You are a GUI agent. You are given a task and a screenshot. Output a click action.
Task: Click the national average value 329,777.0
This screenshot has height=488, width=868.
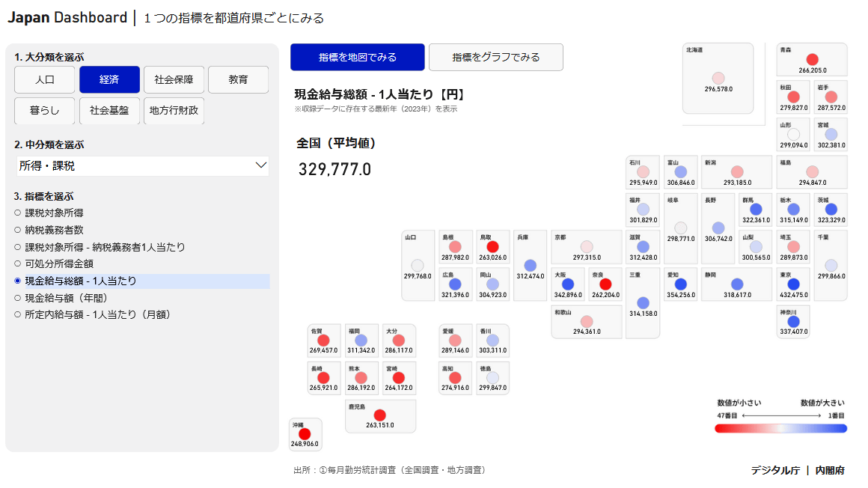[334, 169]
